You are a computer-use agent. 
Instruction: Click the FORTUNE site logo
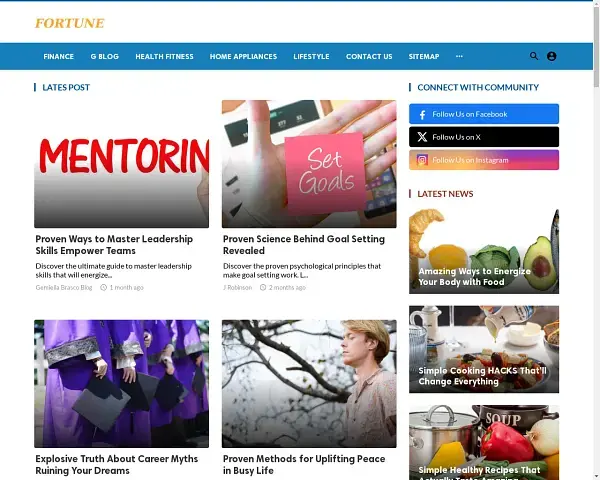point(70,23)
